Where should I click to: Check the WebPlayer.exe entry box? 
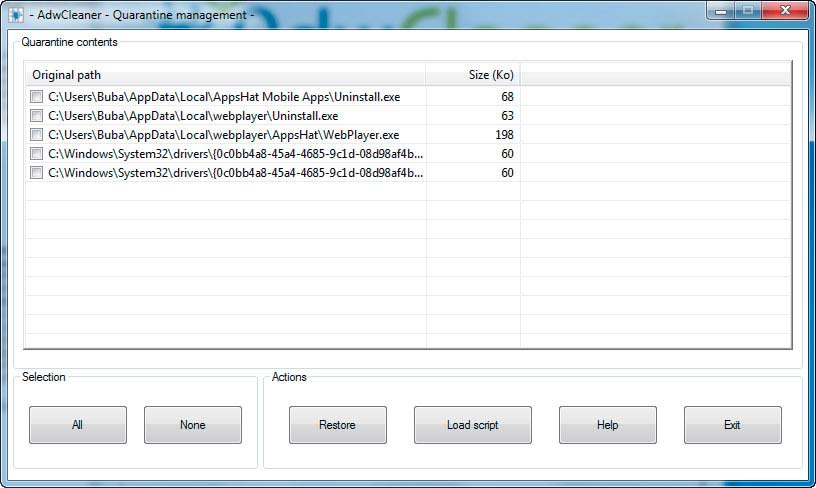[x=36, y=135]
